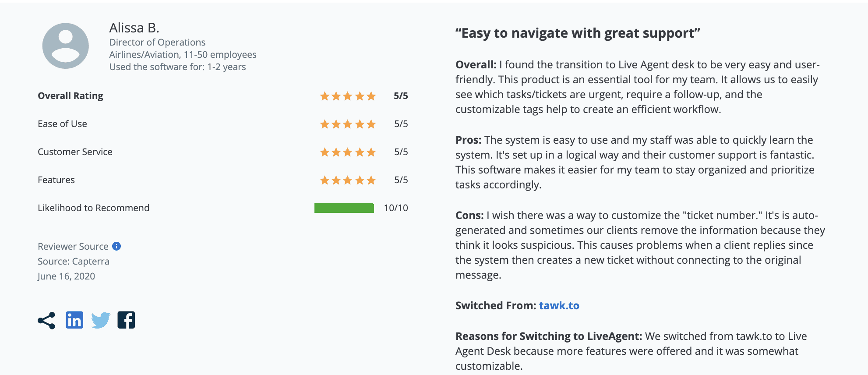Share the review on Twitter
The width and height of the screenshot is (868, 375).
(101, 320)
